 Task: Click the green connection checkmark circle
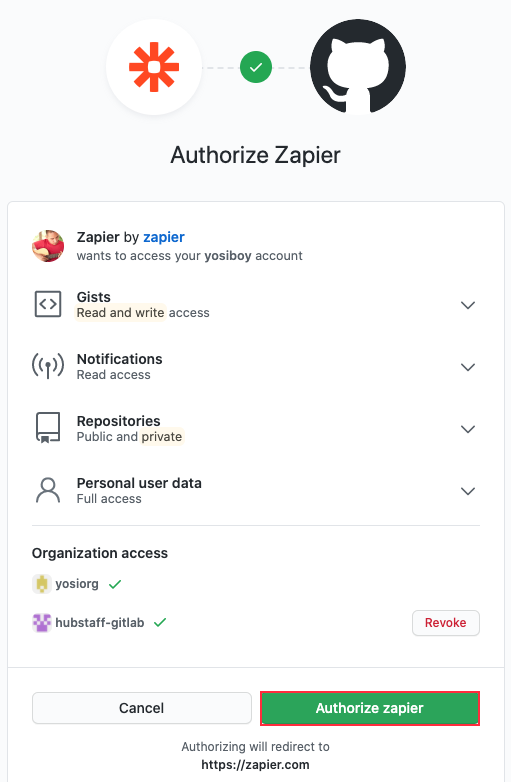pos(256,67)
